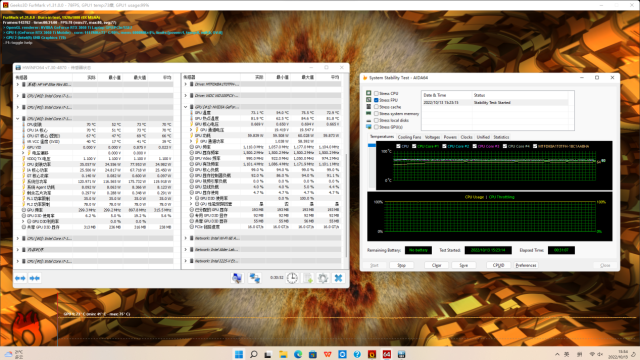Image resolution: width=640 pixels, height=360 pixels.
Task: Enable Stress GPU(s) checkbox
Action: click(x=376, y=127)
